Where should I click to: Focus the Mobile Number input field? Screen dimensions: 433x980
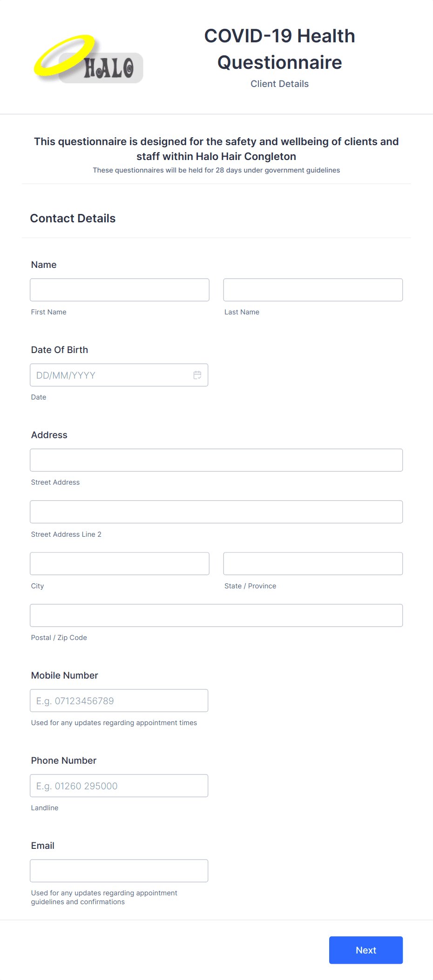(119, 700)
